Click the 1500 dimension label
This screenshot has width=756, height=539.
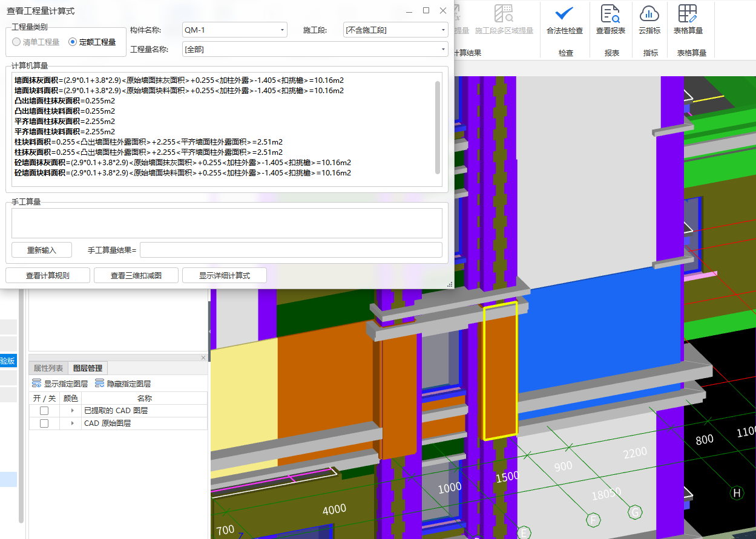pyautogui.click(x=507, y=477)
